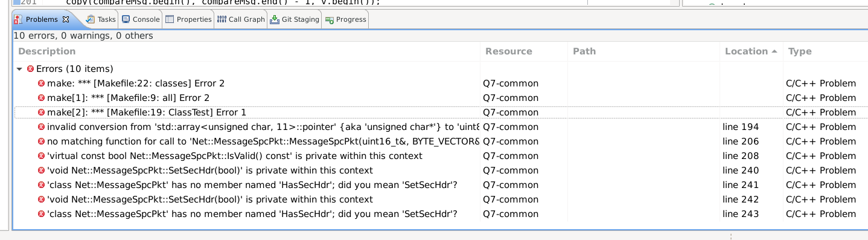Switch to the Git Staging tab
Image resolution: width=868 pixels, height=240 pixels.
point(295,19)
